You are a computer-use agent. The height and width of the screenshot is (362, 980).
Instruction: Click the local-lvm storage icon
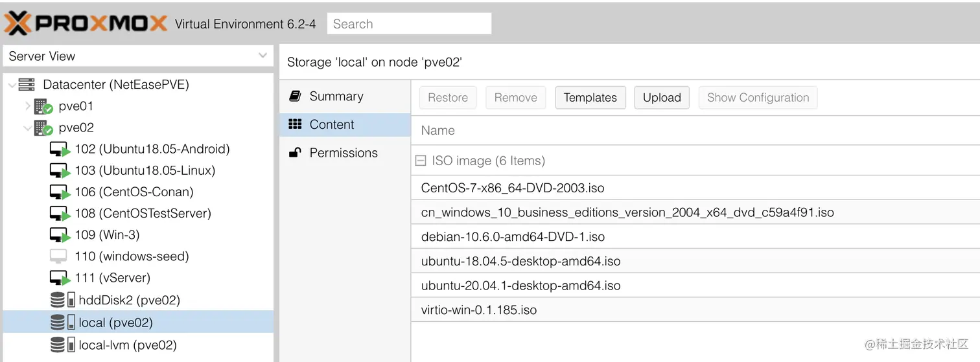[62, 345]
